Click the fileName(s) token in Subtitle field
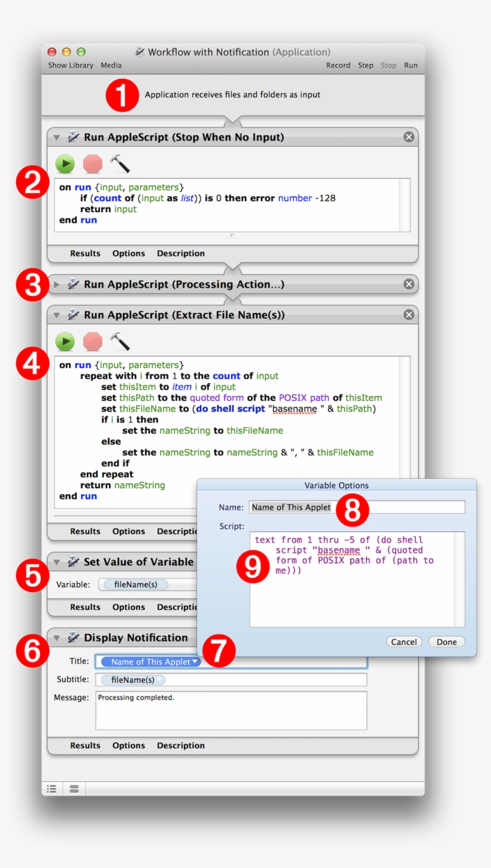Screen dimensions: 491x868 tap(133, 680)
